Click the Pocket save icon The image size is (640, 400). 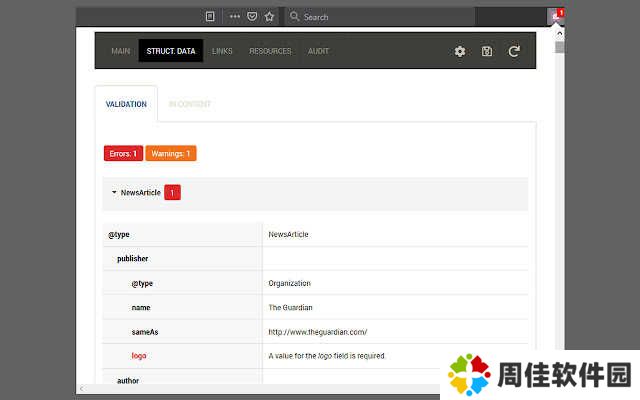point(252,17)
